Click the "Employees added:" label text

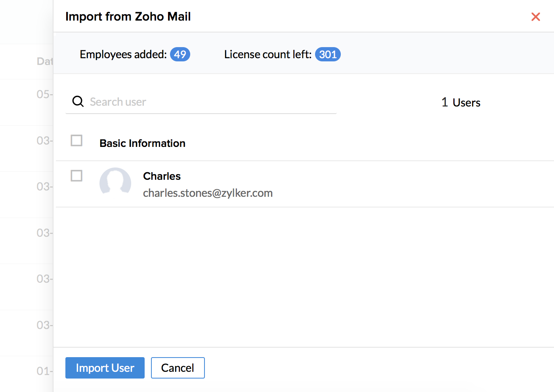click(x=123, y=54)
